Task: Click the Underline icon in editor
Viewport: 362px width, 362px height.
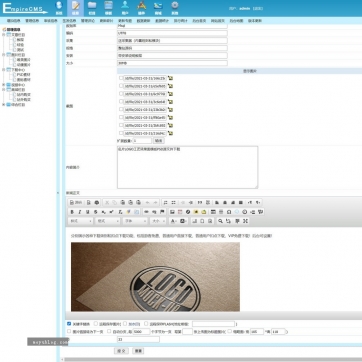Action: coord(88,212)
